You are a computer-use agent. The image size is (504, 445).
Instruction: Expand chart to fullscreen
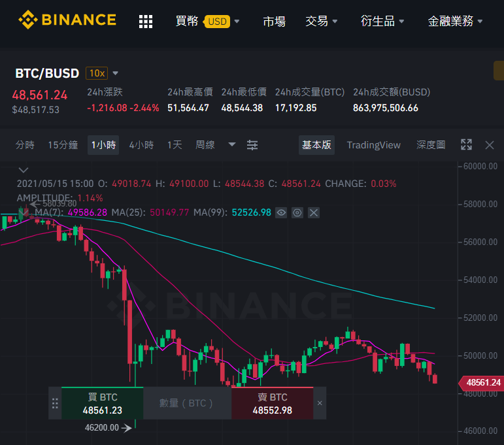coord(466,144)
